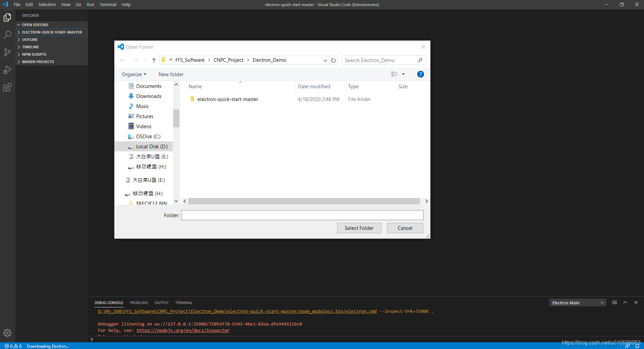Sort the file list by Date modified
The height and width of the screenshot is (349, 644).
tap(320, 87)
